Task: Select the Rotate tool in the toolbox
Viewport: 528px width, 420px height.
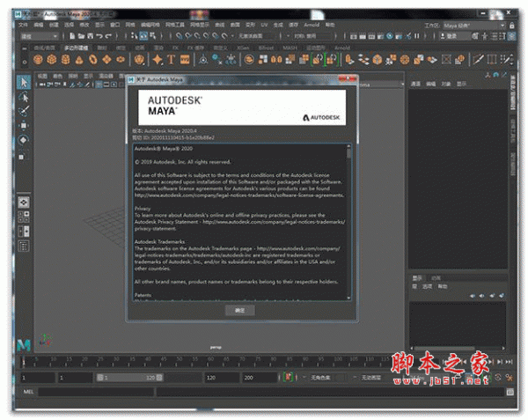Action: (24, 140)
